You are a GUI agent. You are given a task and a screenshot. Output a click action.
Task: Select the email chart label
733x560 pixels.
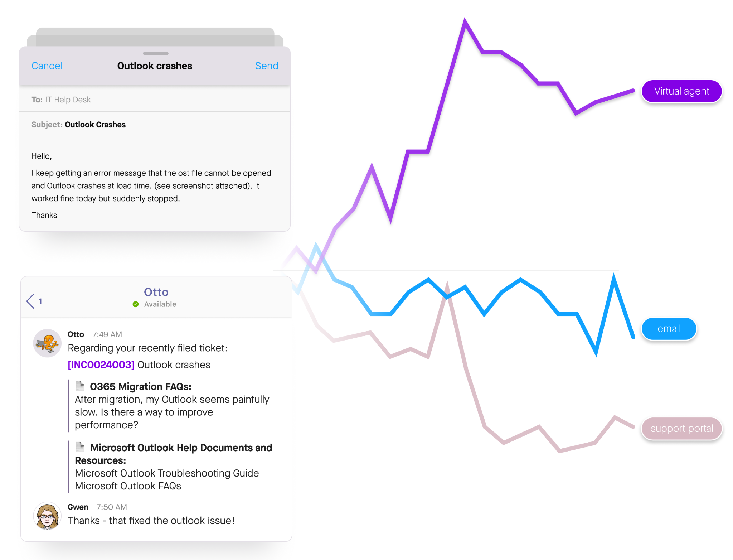click(669, 329)
